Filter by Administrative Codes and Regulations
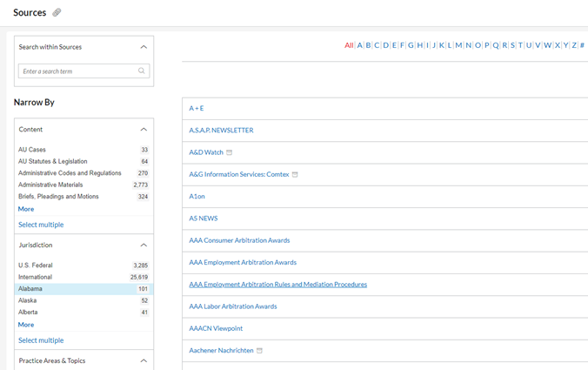The image size is (588, 370). pyautogui.click(x=70, y=173)
